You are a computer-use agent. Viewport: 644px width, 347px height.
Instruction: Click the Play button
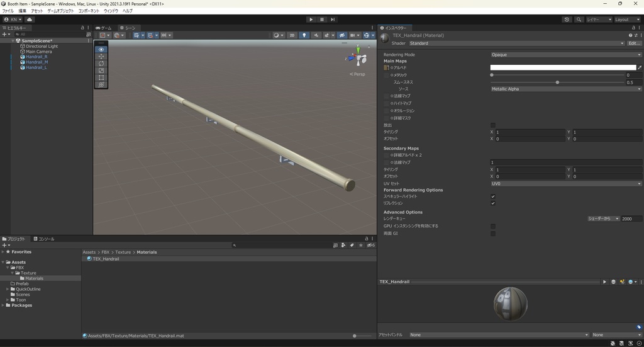[x=311, y=20]
